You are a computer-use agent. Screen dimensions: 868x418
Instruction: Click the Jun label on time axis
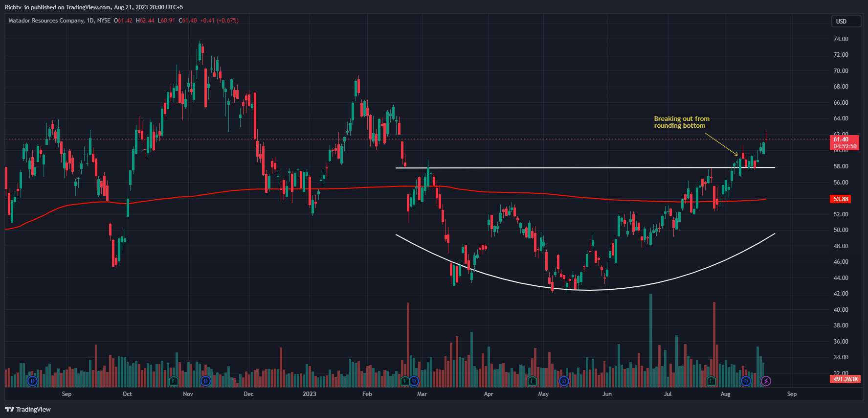607,394
